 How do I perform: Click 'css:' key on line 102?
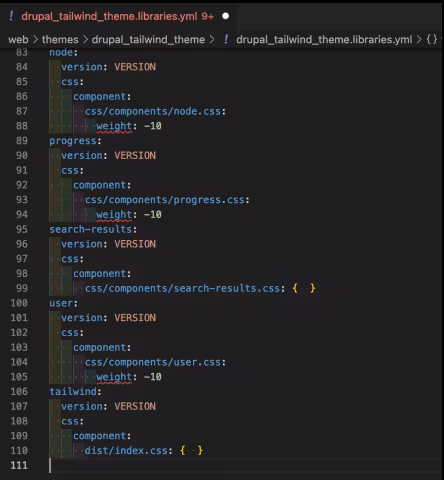(x=72, y=333)
